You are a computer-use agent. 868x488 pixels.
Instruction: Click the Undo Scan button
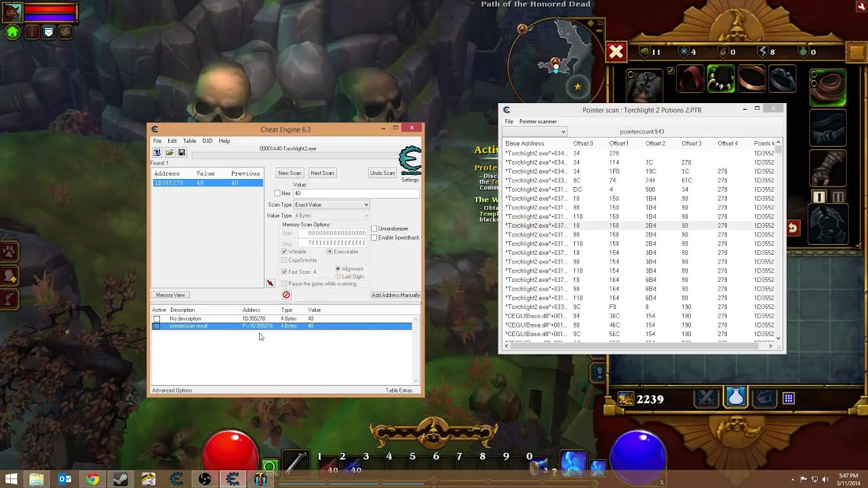tap(382, 173)
